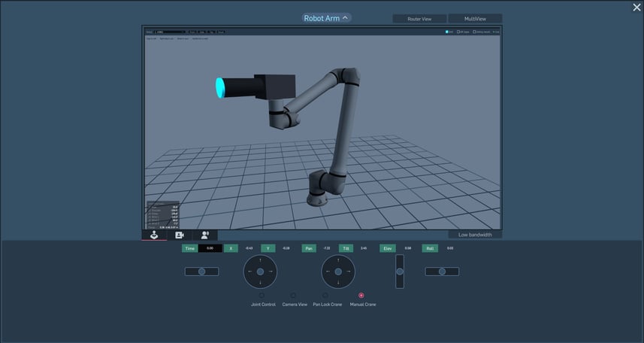Select the Camera View radio option
Viewport: 644px width, 343px height.
click(293, 296)
